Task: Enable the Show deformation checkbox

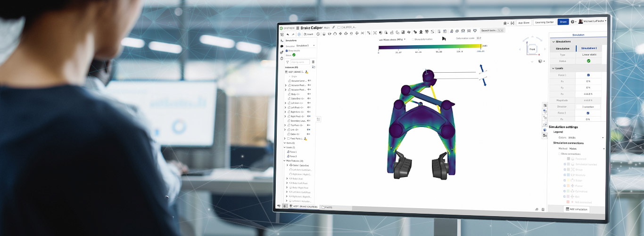Action: point(413,39)
